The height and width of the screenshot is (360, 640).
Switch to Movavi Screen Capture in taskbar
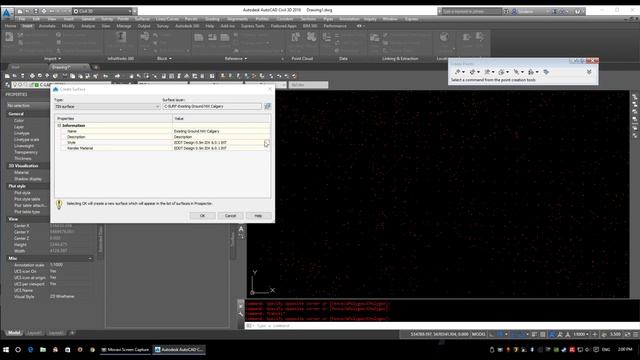[x=125, y=350]
